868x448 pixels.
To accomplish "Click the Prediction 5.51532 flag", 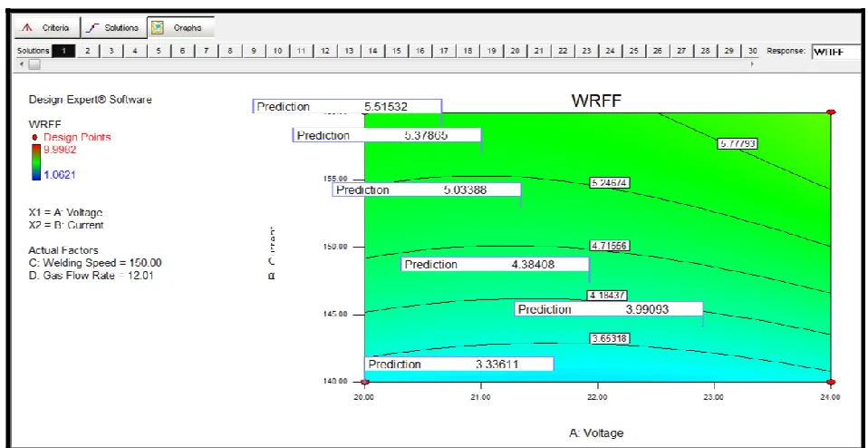I will pyautogui.click(x=347, y=106).
